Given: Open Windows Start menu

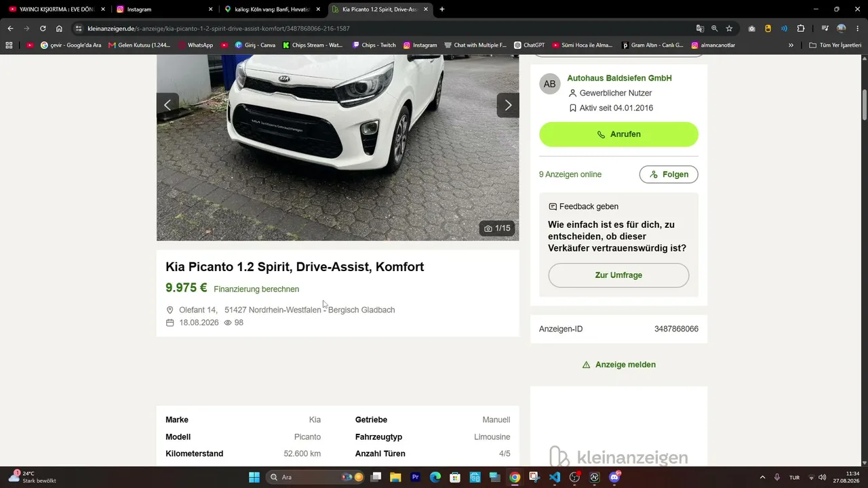Looking at the screenshot, I should tap(254, 477).
